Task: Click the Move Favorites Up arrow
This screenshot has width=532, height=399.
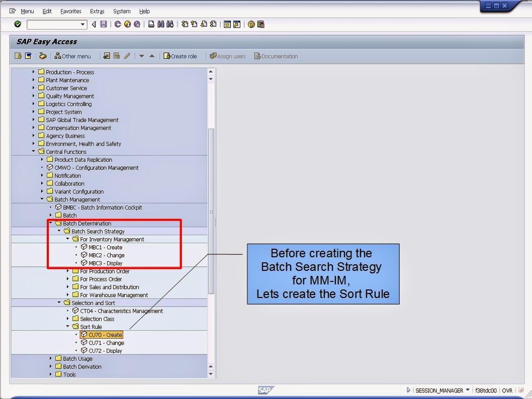Action: click(x=152, y=56)
